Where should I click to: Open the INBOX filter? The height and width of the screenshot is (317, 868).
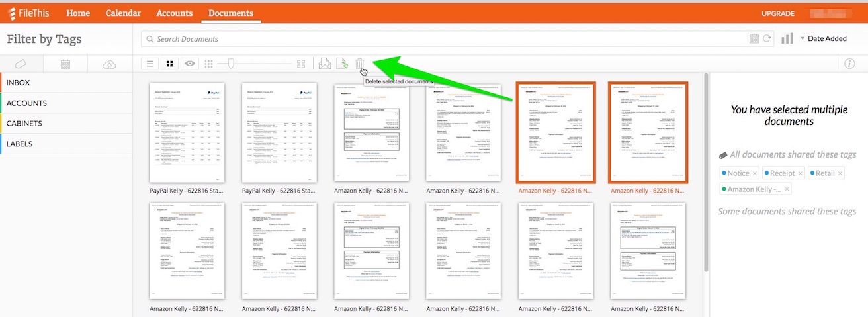(66, 83)
